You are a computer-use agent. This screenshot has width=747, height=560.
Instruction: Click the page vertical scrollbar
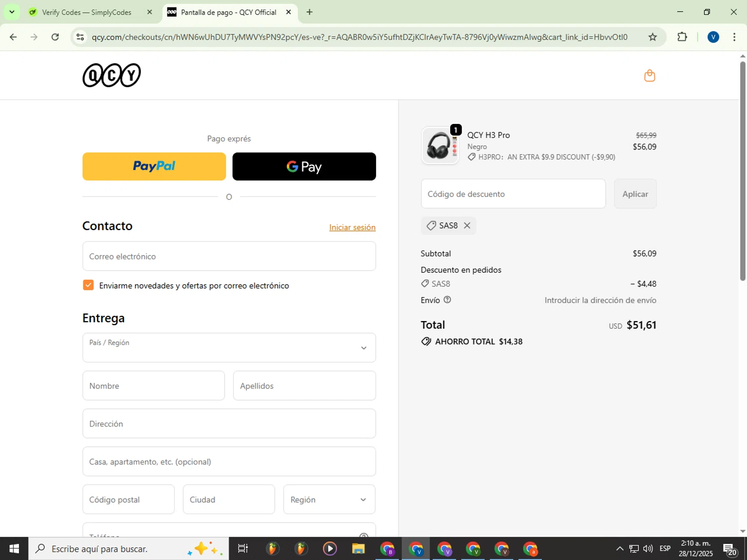click(743, 170)
